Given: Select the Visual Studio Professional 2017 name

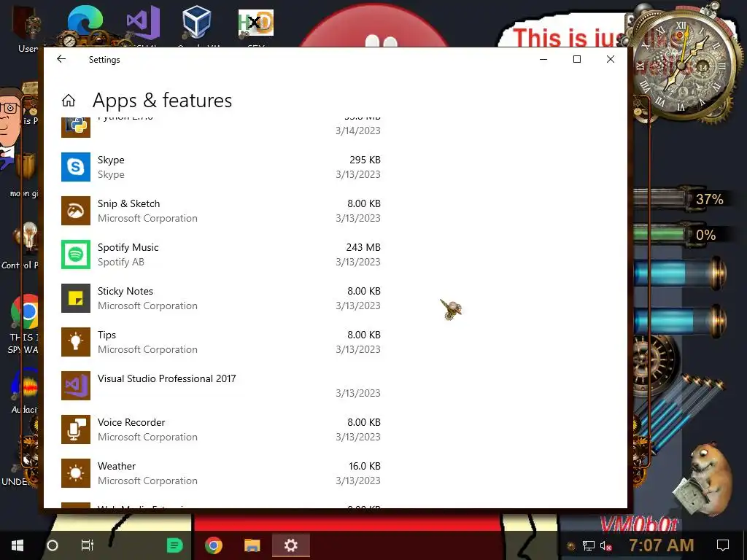Looking at the screenshot, I should tap(167, 378).
